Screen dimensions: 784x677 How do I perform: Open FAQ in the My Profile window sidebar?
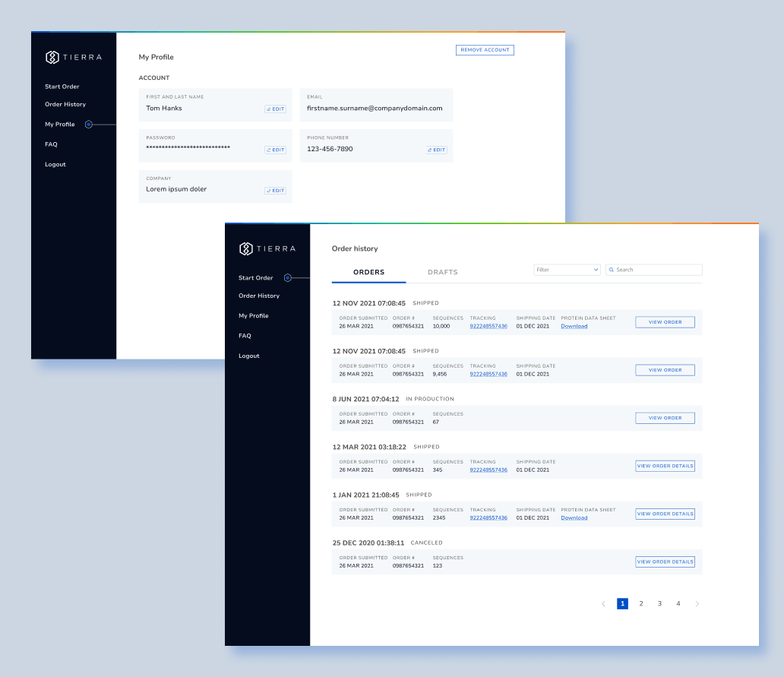[51, 144]
